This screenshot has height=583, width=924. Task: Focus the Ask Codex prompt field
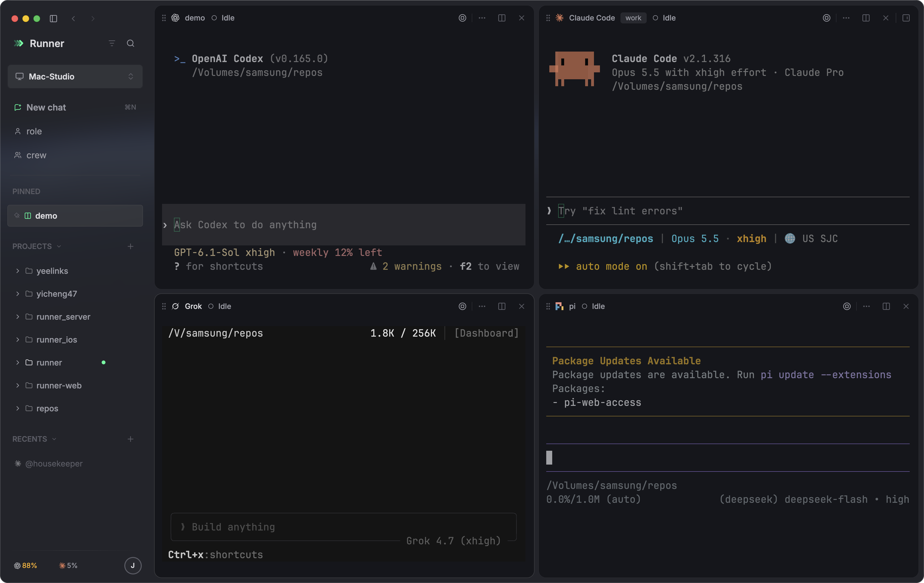[343, 225]
